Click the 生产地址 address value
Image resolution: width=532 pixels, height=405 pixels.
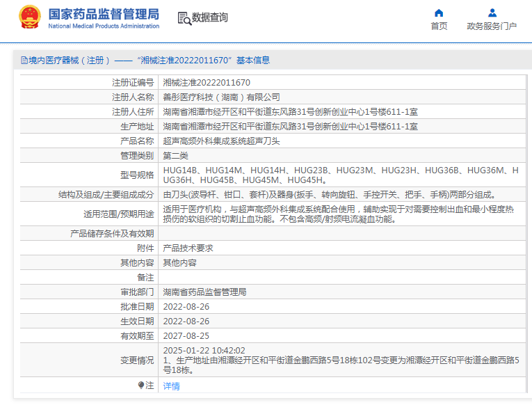pos(290,126)
